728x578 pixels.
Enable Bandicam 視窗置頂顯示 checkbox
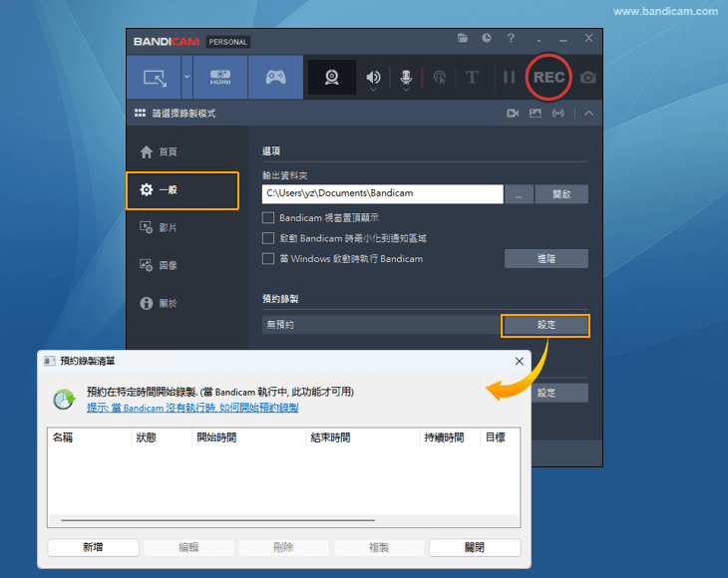click(x=268, y=217)
